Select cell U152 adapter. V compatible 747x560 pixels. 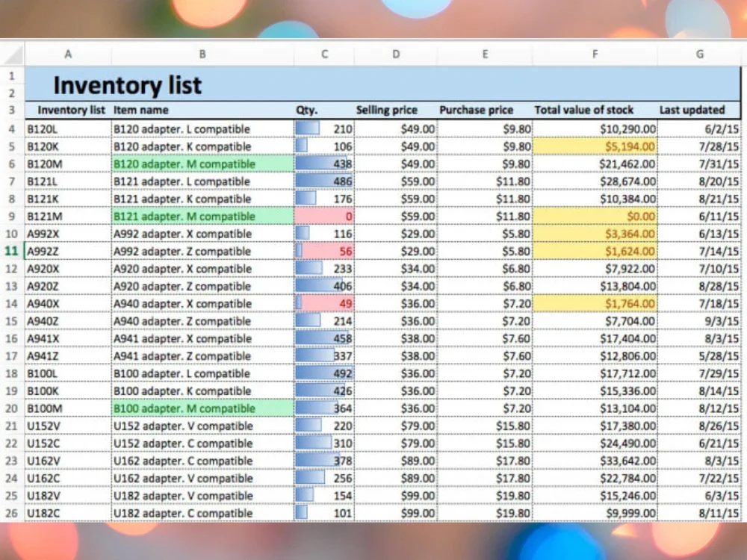(x=202, y=426)
